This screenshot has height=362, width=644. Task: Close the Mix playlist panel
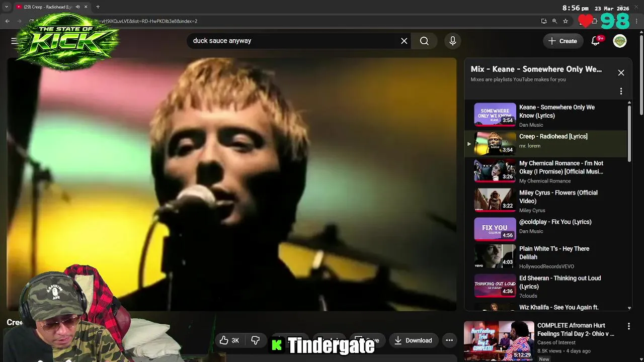coord(621,73)
